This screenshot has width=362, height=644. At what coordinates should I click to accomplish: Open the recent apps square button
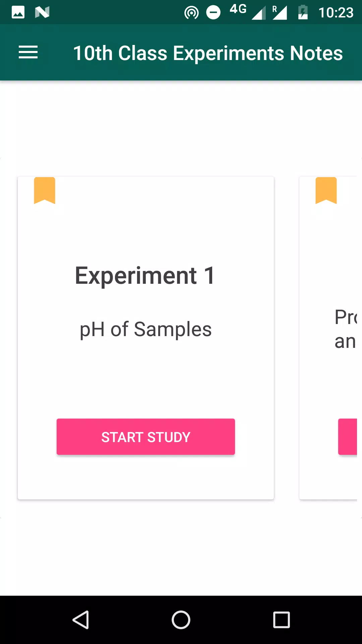(282, 620)
